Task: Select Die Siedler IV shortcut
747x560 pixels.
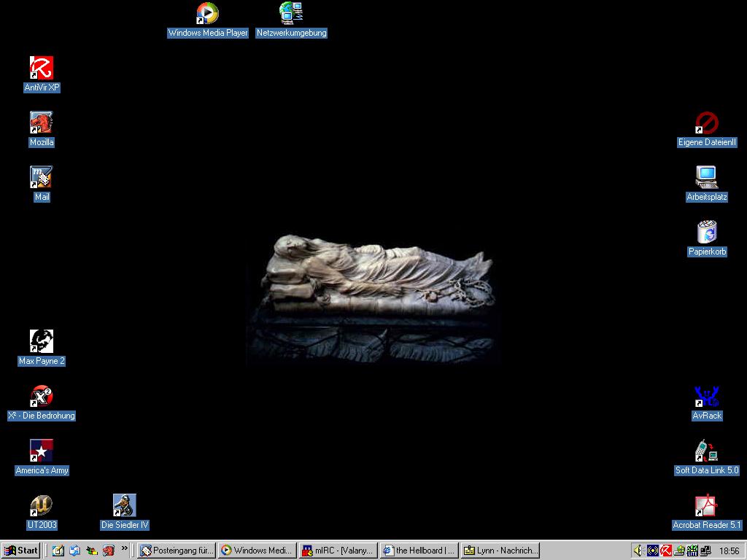Action: point(125,506)
